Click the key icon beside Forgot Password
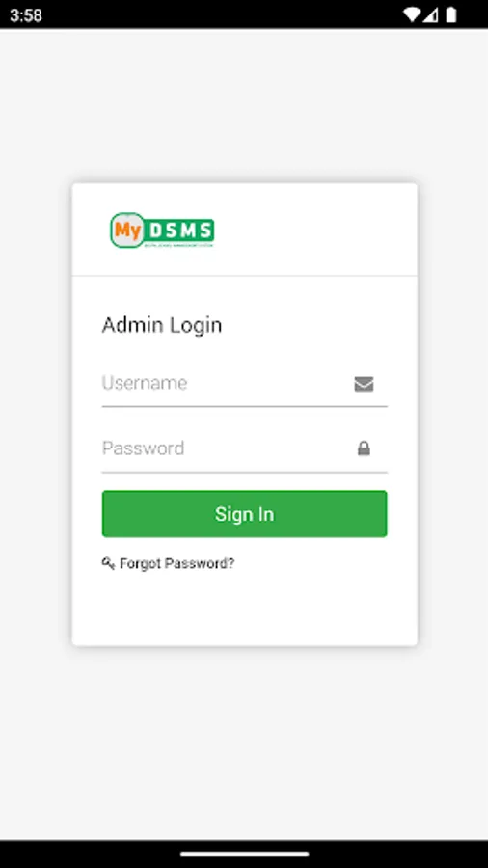The width and height of the screenshot is (488, 868). pyautogui.click(x=108, y=563)
